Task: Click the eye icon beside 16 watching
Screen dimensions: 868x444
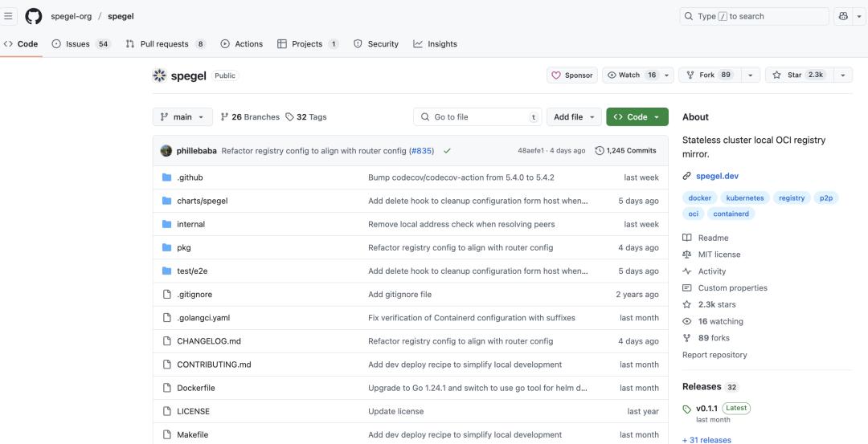Action: point(687,321)
